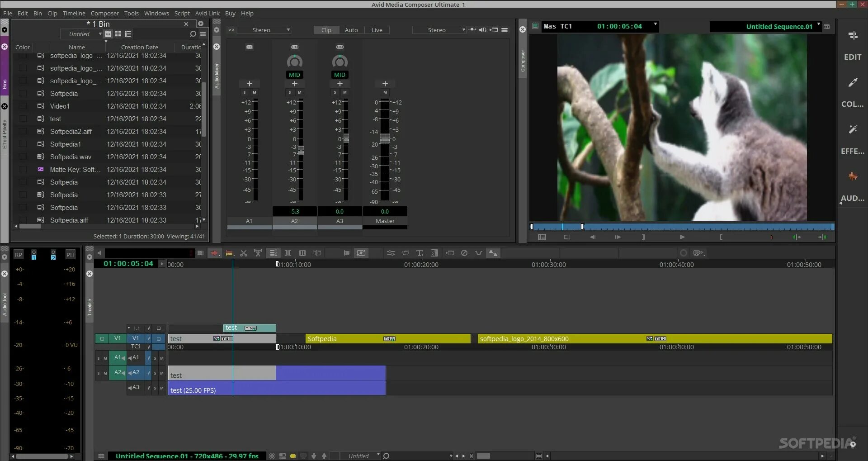Click the Play button under the Composer monitor

tap(682, 237)
